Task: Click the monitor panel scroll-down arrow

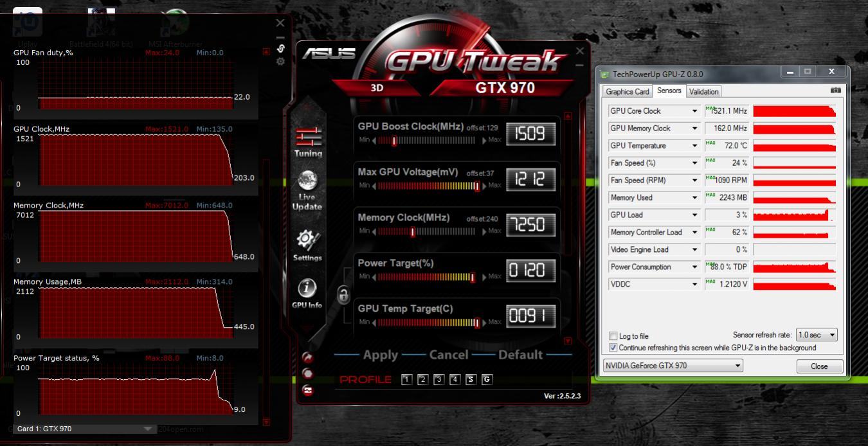Action: [x=266, y=422]
